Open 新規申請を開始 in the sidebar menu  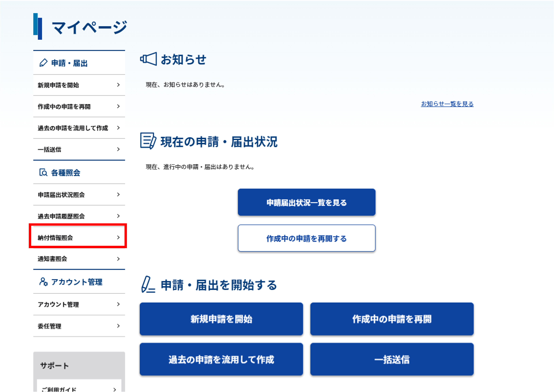pyautogui.click(x=79, y=85)
